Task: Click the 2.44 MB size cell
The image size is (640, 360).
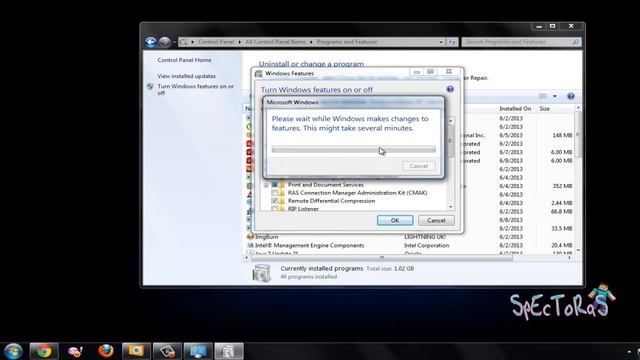Action: click(562, 203)
